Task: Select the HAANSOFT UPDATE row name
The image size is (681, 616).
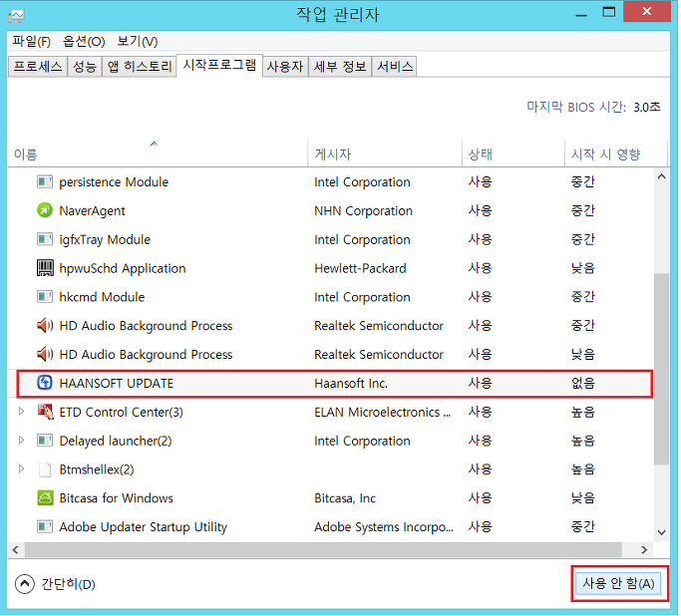Action: (x=116, y=384)
